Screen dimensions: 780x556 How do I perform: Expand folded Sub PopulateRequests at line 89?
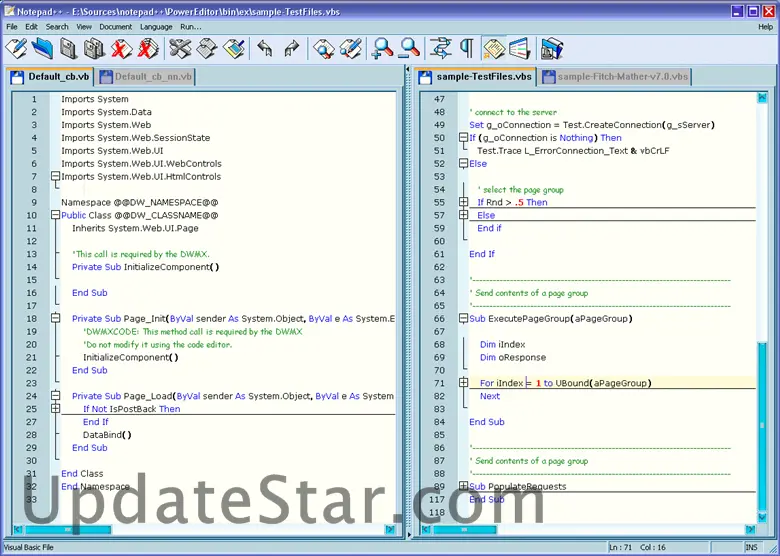[463, 487]
